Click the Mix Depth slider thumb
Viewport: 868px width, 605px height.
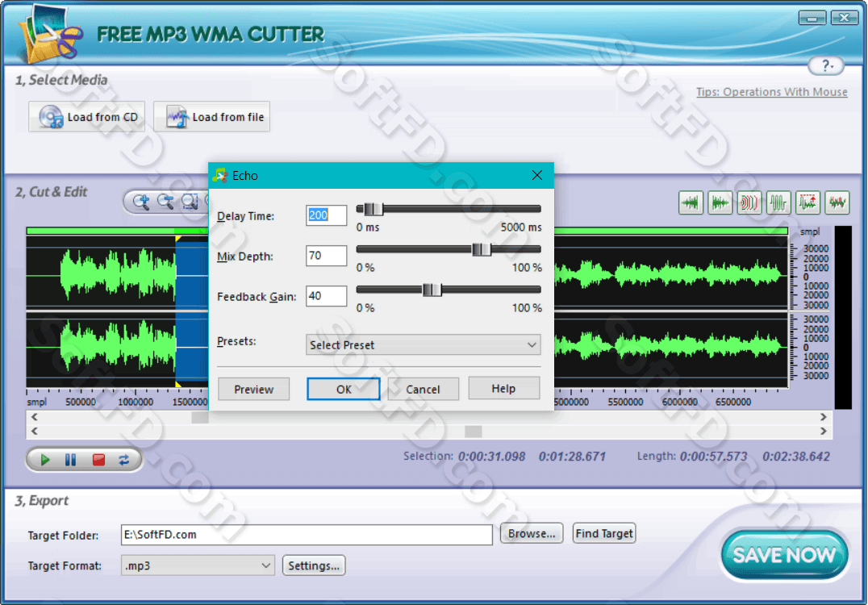point(481,249)
